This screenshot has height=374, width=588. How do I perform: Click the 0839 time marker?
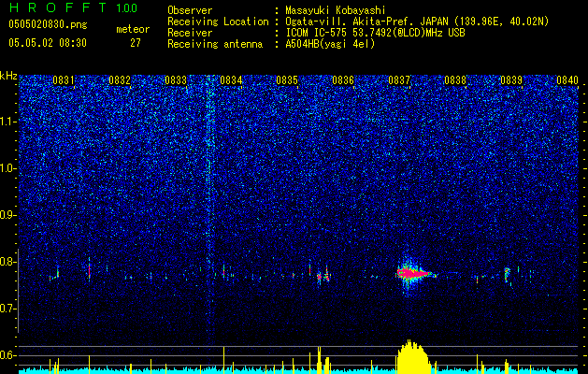coord(511,80)
